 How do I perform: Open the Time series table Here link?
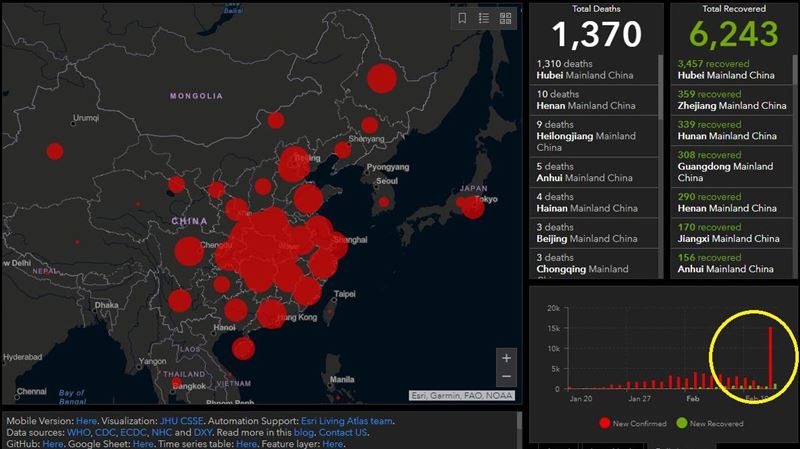click(246, 444)
